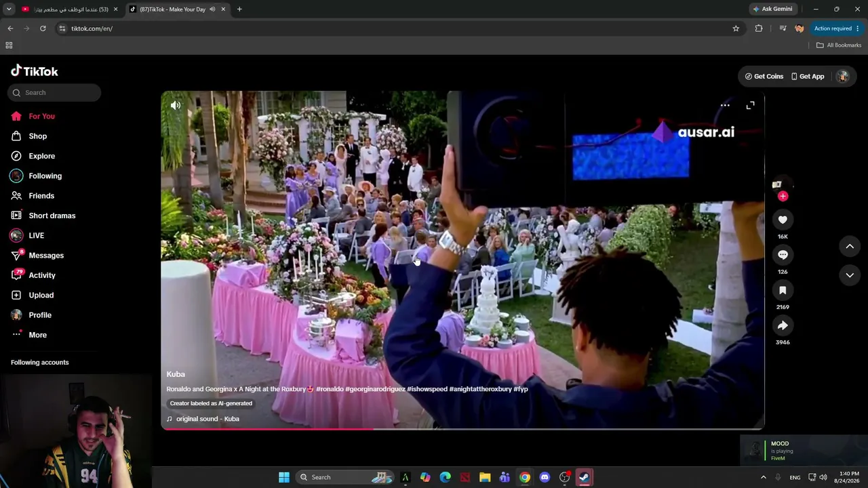Open the Extensions puzzle icon

759,28
